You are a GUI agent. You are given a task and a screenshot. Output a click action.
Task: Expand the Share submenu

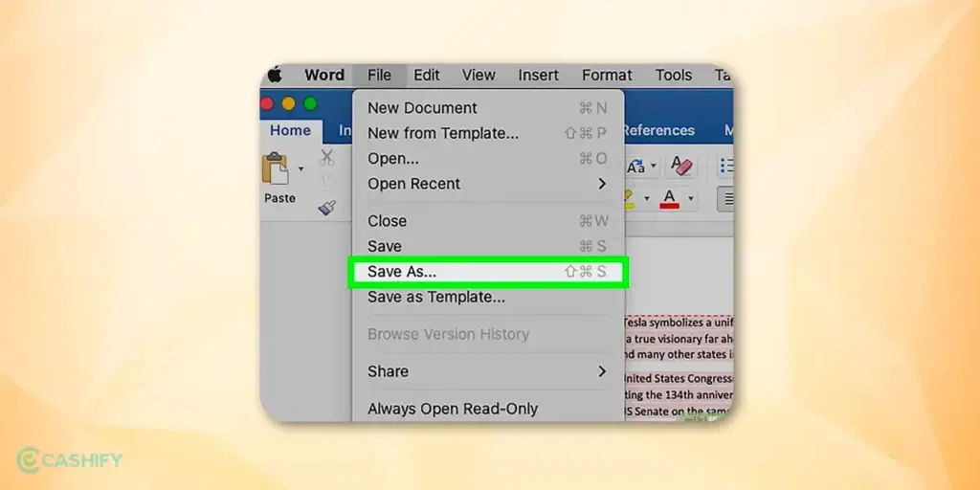click(488, 371)
